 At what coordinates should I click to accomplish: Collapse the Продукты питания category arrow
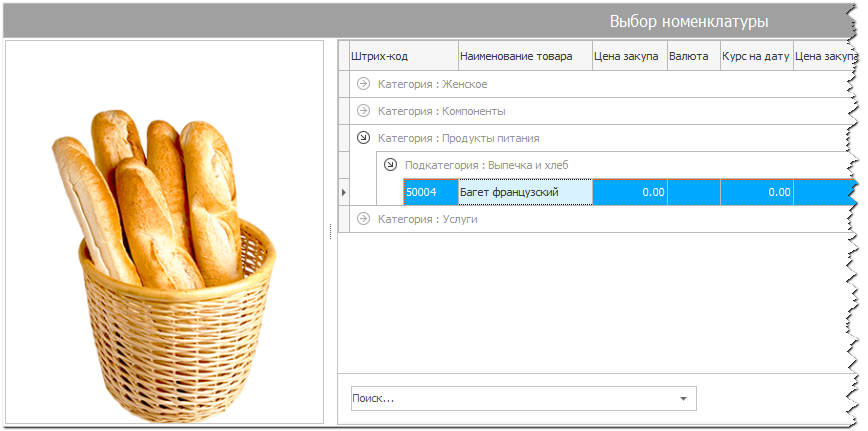pyautogui.click(x=363, y=138)
